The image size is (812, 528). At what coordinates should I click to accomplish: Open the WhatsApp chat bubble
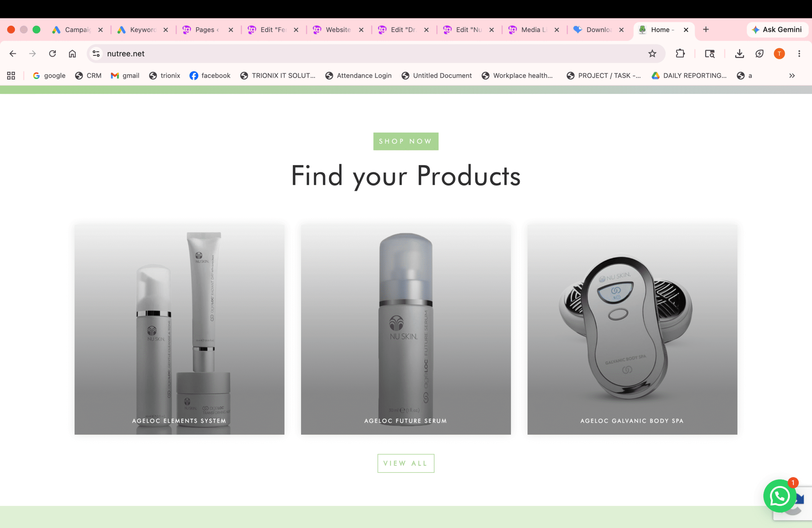780,496
